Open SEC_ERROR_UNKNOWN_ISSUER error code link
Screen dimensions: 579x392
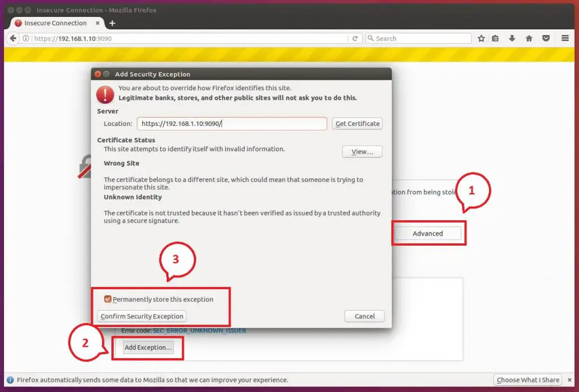point(200,331)
